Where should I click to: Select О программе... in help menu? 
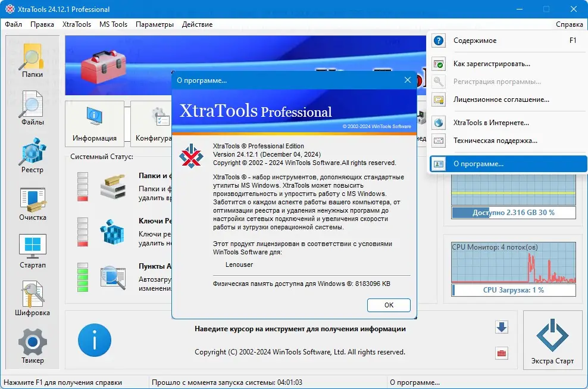point(508,164)
